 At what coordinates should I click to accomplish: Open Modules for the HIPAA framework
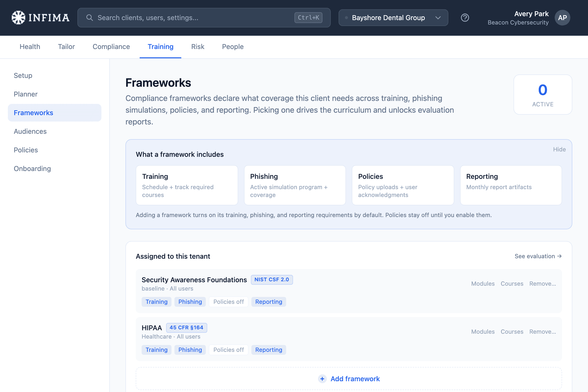[x=483, y=332]
